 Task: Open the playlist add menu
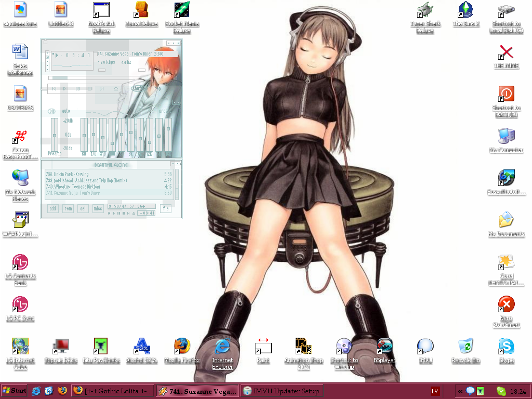[x=52, y=209]
